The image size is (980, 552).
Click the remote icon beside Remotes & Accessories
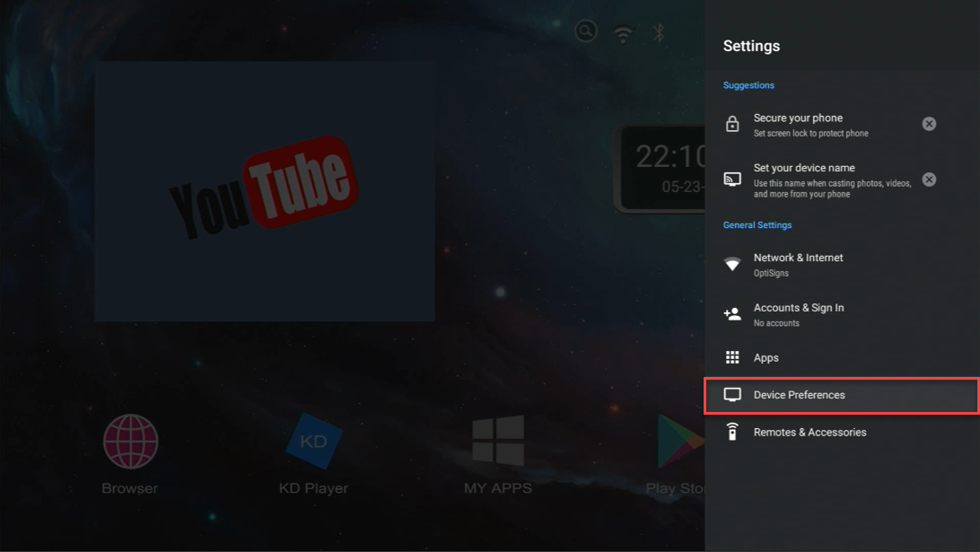click(732, 432)
